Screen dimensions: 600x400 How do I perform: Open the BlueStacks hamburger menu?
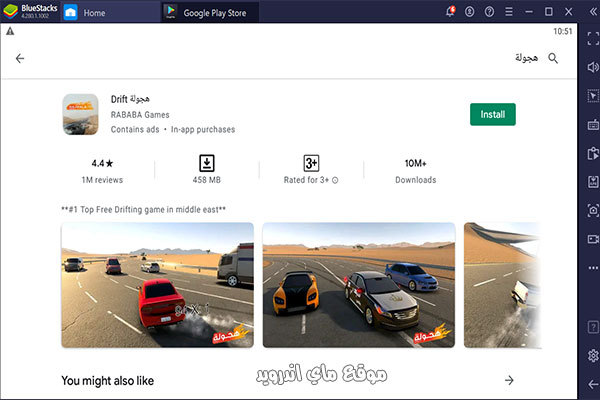click(509, 12)
